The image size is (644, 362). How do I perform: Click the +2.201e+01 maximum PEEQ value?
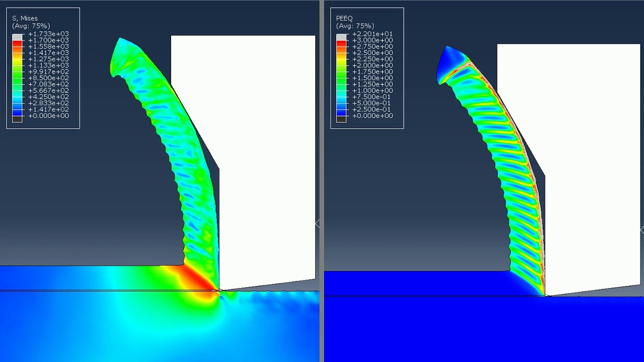click(x=372, y=34)
